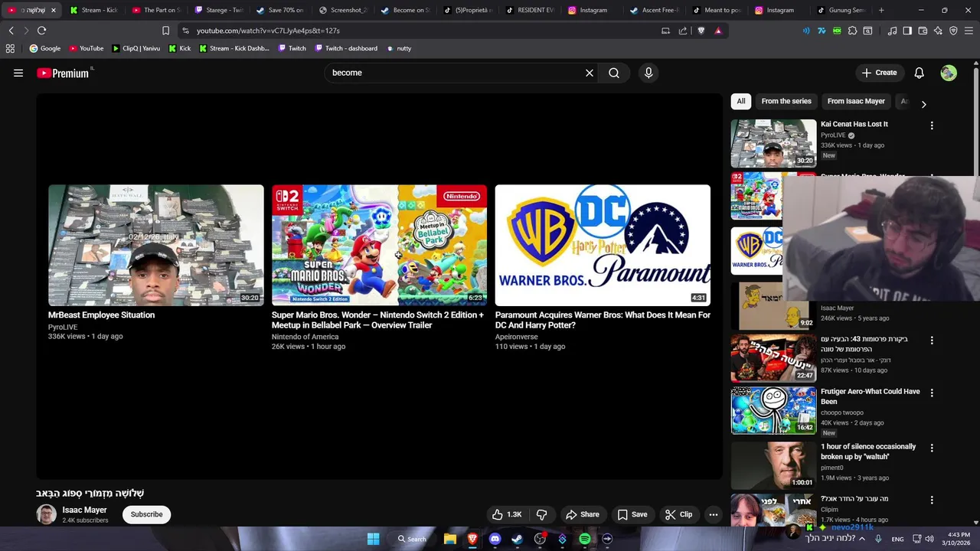
Task: Click Isaac Mayer channel avatar
Action: (46, 514)
